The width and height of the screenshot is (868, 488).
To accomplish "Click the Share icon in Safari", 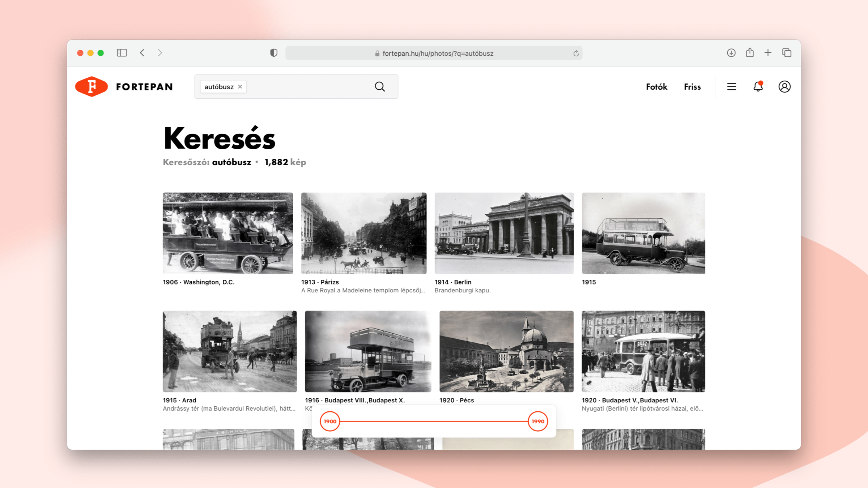I will coord(750,53).
